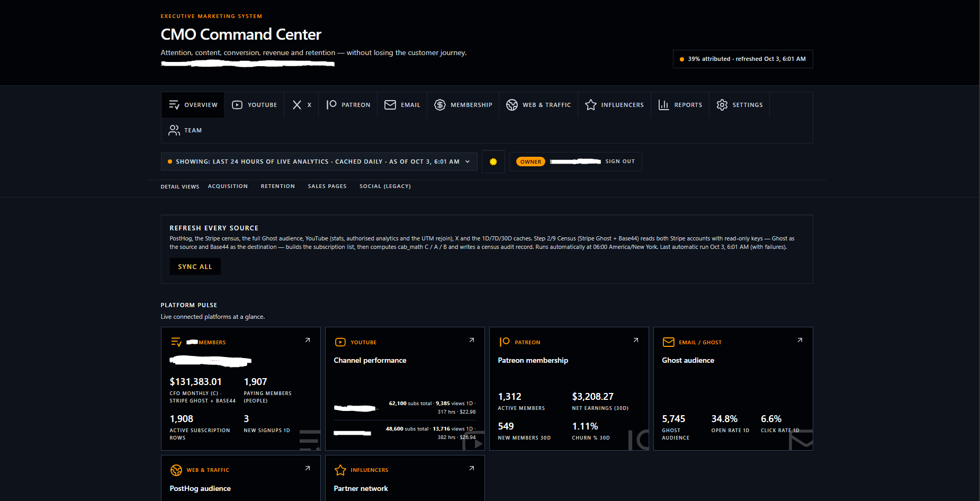Open the Retention detail view

(x=278, y=186)
